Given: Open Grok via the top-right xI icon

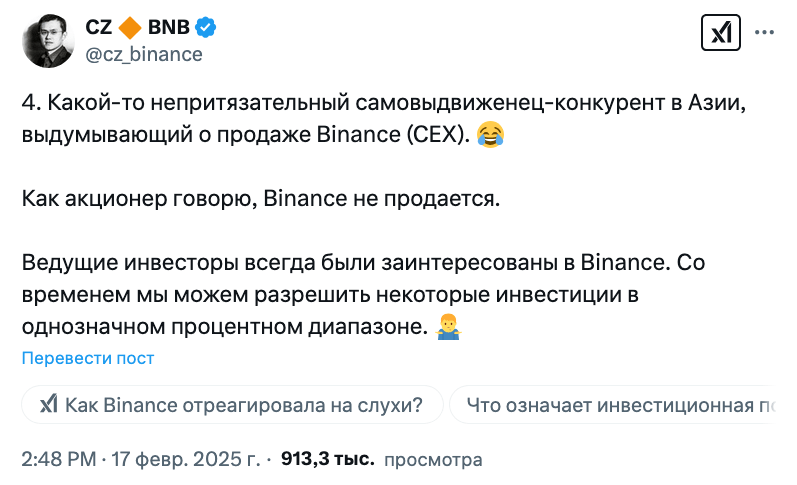Looking at the screenshot, I should click(x=720, y=33).
